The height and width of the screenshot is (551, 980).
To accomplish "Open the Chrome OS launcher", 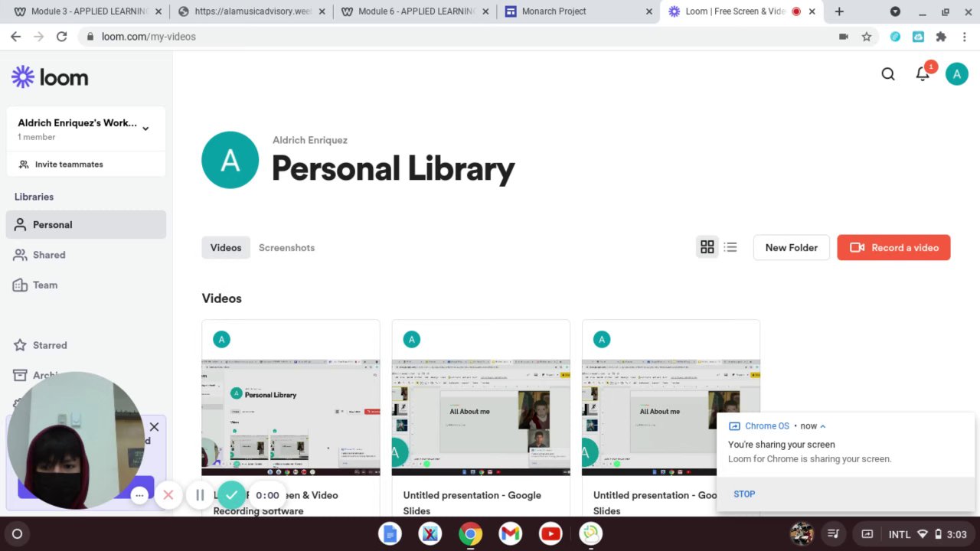I will click(x=17, y=534).
